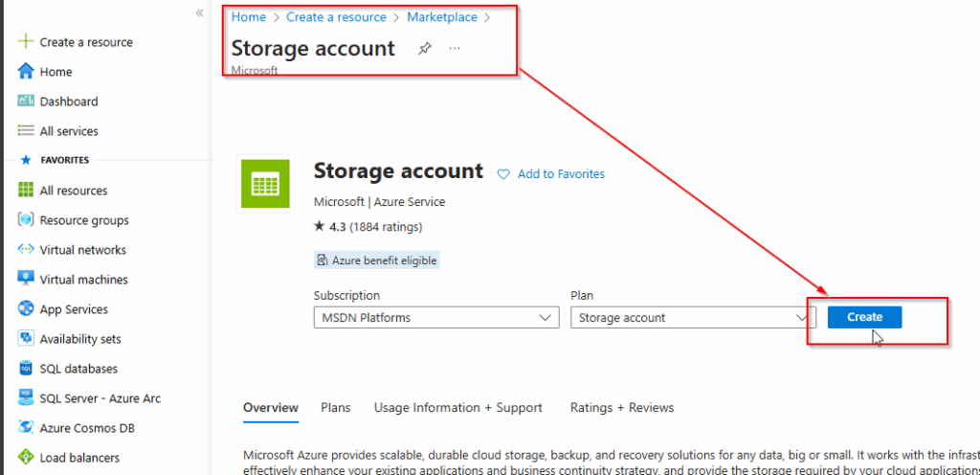This screenshot has width=980, height=475.
Task: Open Create a resource breadcrumb link
Action: click(x=336, y=17)
